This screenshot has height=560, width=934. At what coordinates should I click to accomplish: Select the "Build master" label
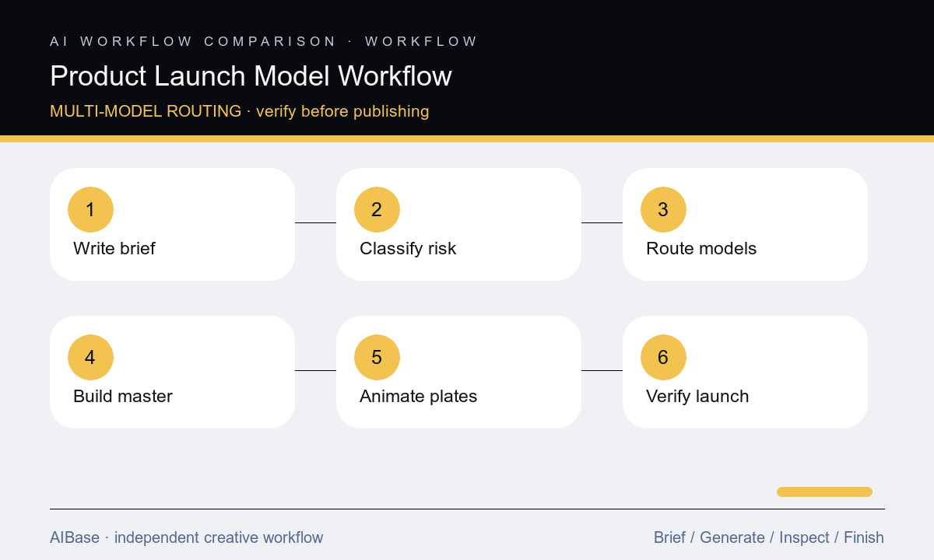click(123, 396)
